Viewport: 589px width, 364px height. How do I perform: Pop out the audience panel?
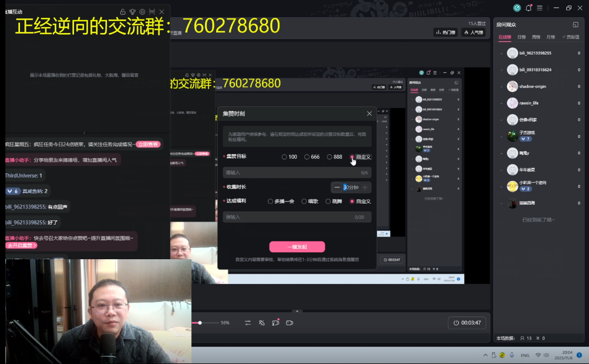coord(575,25)
